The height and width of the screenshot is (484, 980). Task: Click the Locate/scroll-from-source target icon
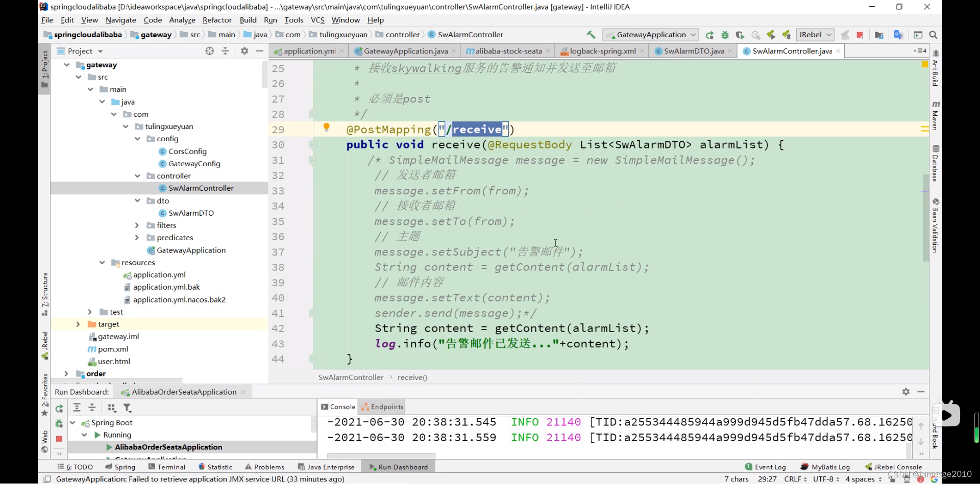point(210,51)
